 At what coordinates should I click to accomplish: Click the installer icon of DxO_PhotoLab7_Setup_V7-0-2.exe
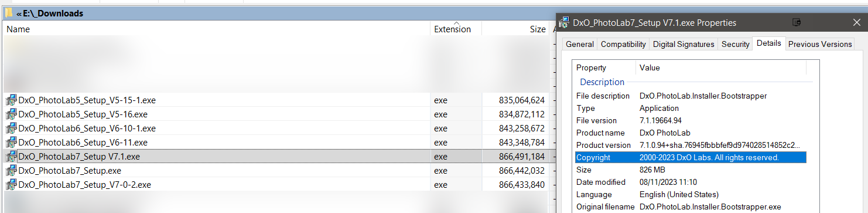pyautogui.click(x=11, y=185)
